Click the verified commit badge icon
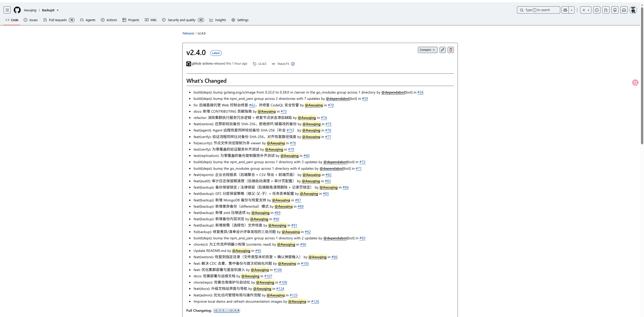This screenshot has width=644, height=317. tap(293, 64)
